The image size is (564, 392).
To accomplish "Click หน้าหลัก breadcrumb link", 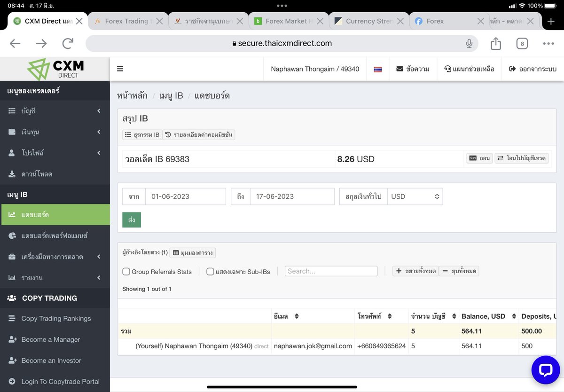I will [x=132, y=96].
